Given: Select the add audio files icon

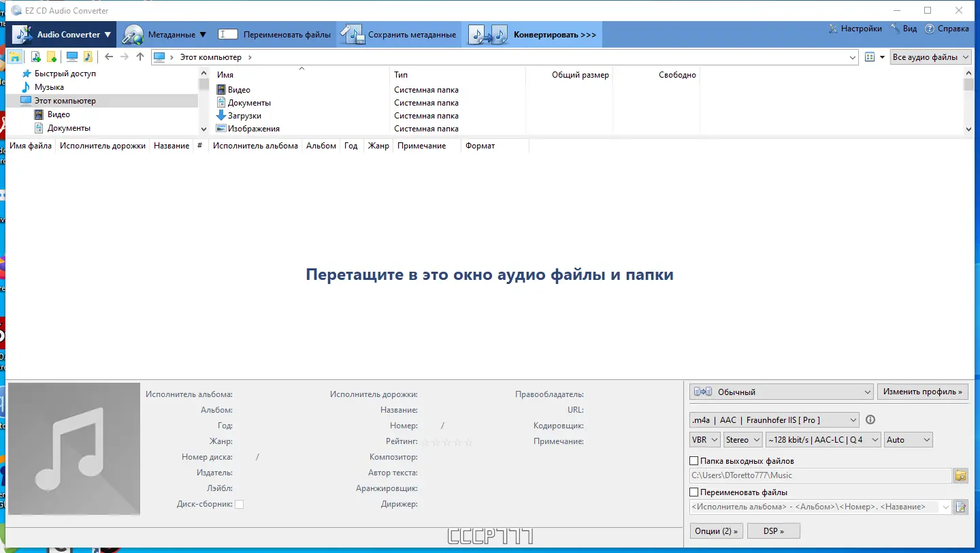Looking at the screenshot, I should pyautogui.click(x=36, y=57).
